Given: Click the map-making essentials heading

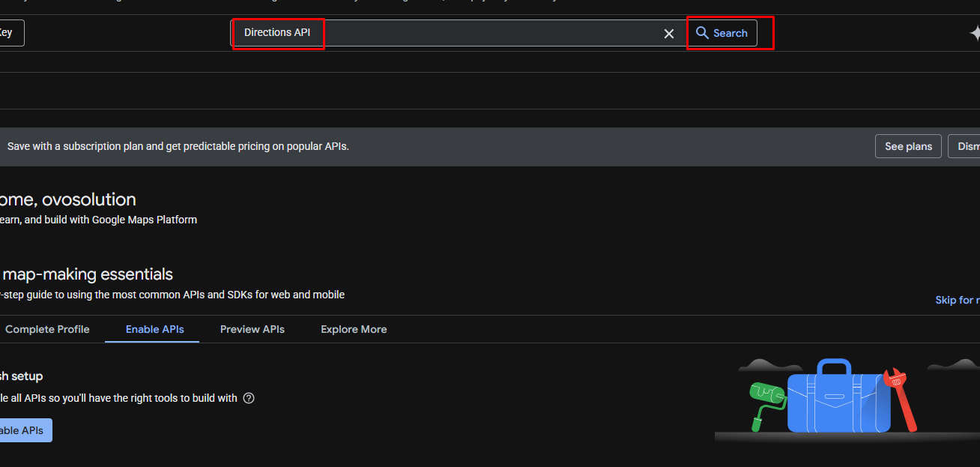Looking at the screenshot, I should click(x=86, y=274).
